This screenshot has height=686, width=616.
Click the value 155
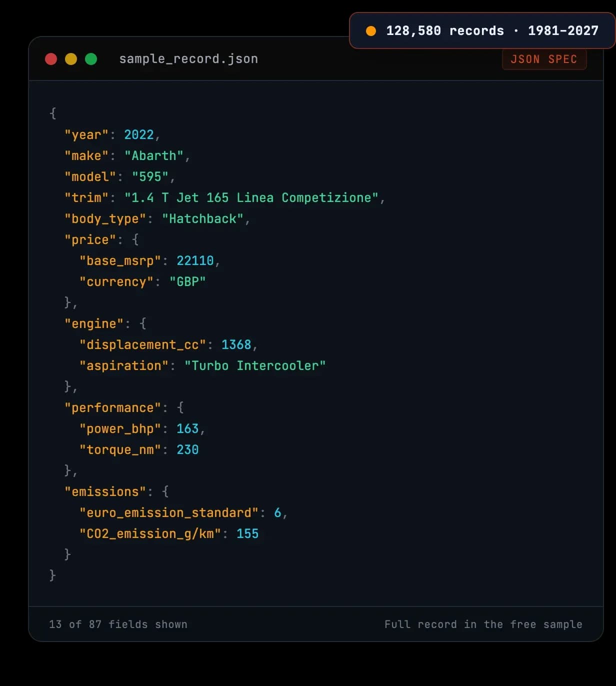click(247, 534)
